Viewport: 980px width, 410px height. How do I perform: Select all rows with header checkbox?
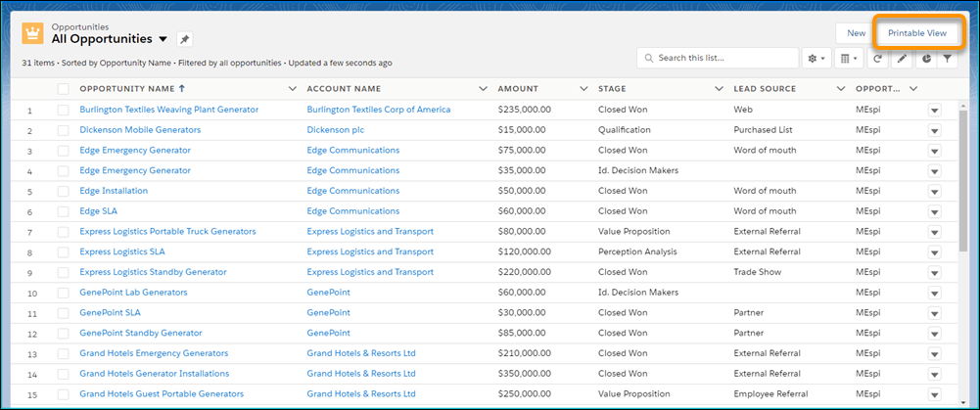[63, 89]
